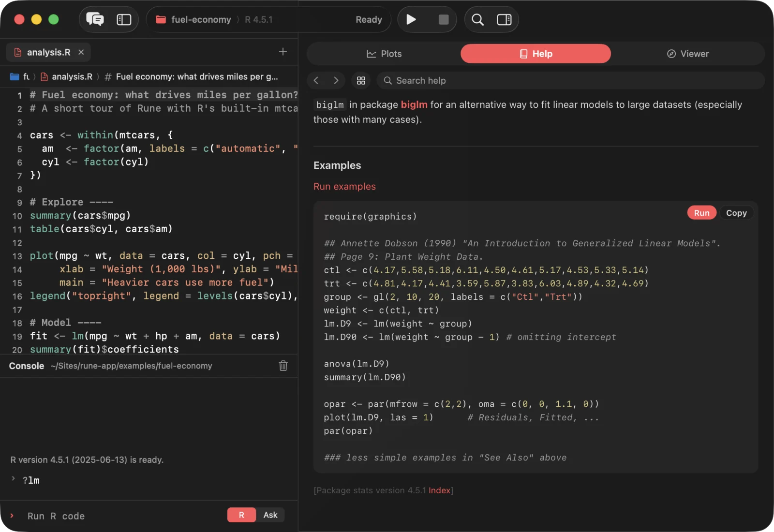
Task: Click the anova(lm.D9) example line
Action: pyautogui.click(x=357, y=364)
